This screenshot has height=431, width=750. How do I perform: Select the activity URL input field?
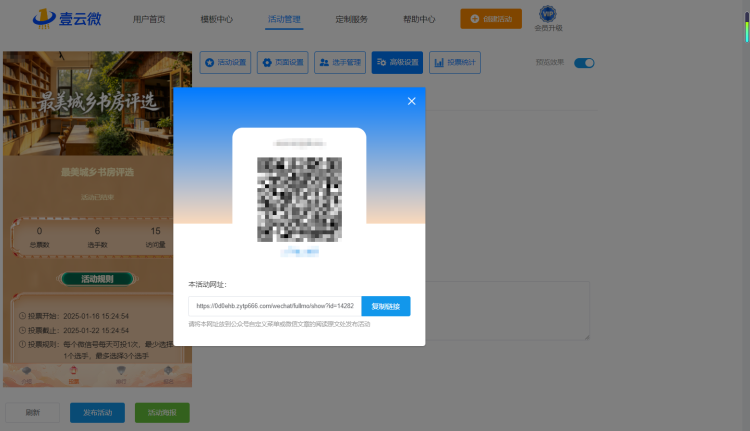click(x=275, y=306)
